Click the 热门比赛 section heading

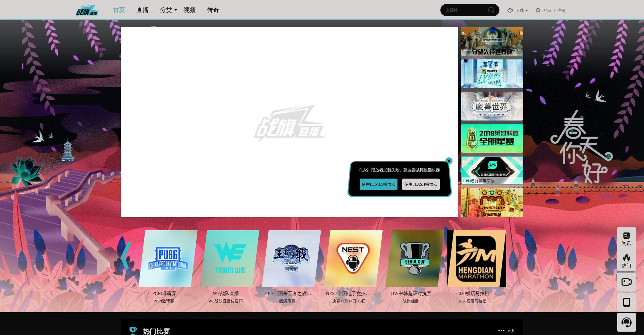tap(156, 331)
